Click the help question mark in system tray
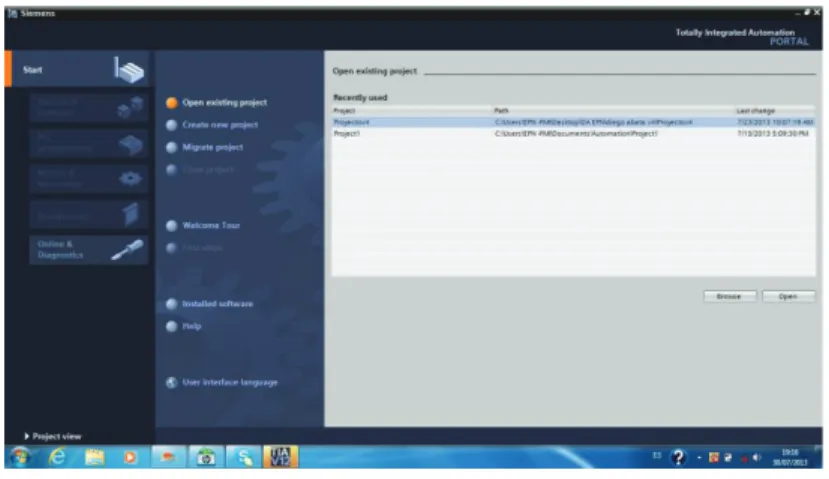The height and width of the screenshot is (479, 829). point(678,457)
